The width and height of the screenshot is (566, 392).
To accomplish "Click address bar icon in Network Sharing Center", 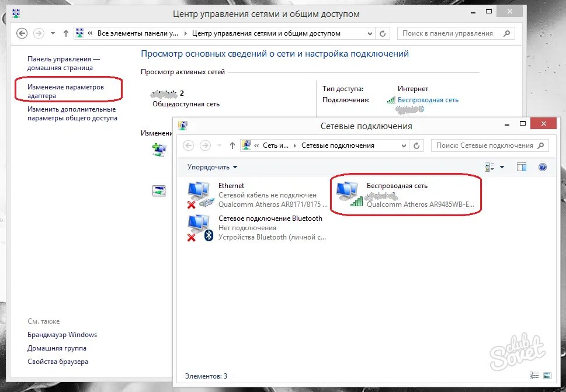I will point(80,33).
